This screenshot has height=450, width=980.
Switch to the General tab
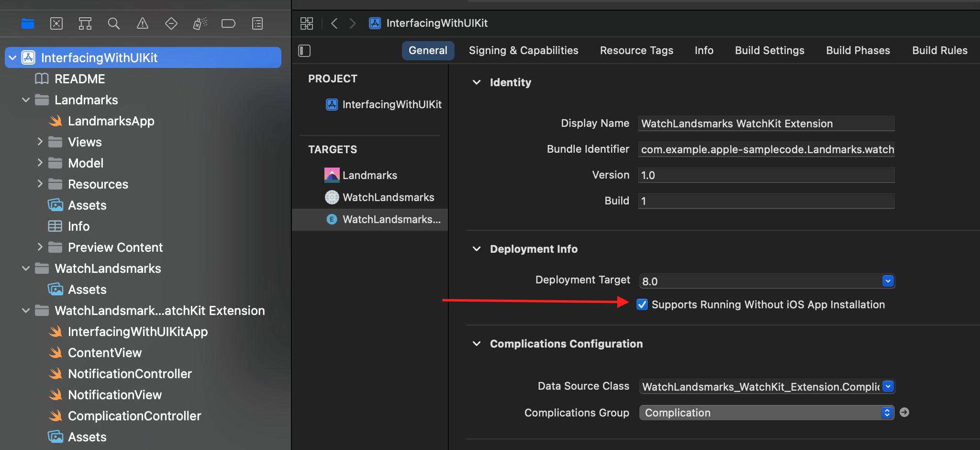click(x=428, y=51)
